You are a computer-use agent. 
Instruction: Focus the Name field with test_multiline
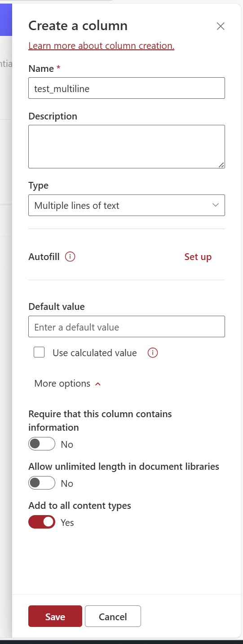pos(127,88)
